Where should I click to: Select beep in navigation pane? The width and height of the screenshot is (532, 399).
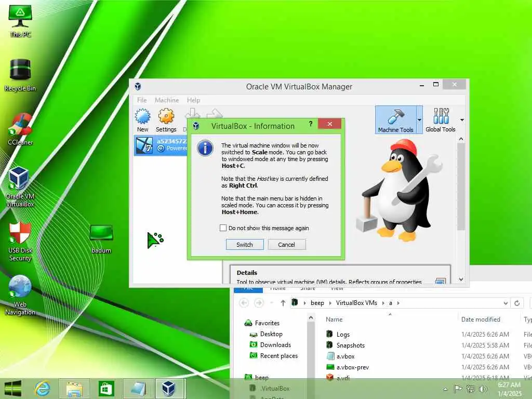[x=257, y=377]
